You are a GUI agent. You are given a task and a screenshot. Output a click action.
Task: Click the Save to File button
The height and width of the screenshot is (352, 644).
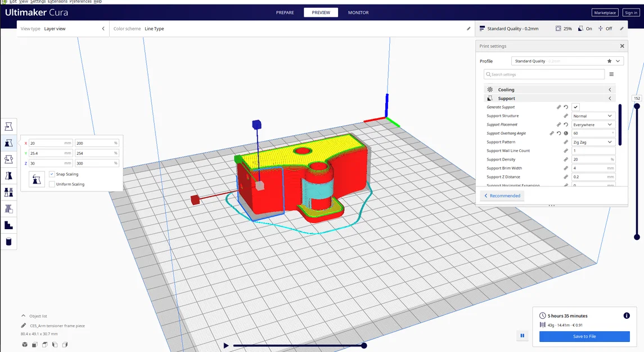point(584,336)
